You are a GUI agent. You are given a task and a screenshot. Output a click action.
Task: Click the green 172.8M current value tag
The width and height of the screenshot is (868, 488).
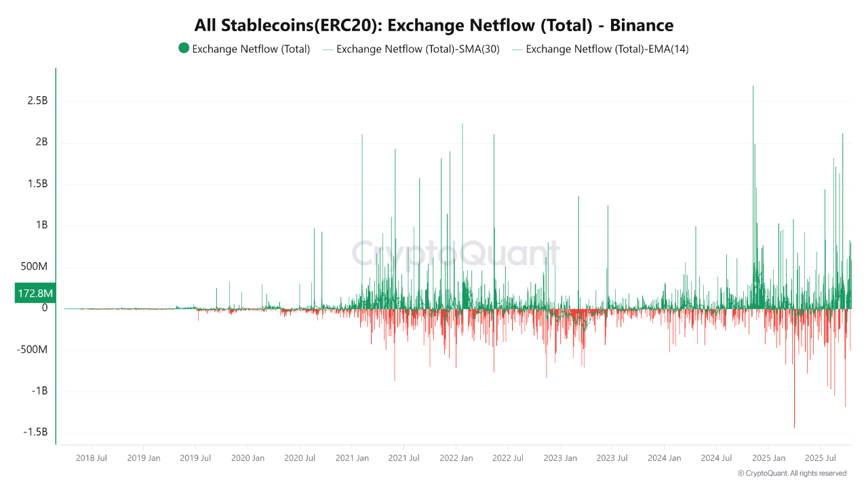coord(34,293)
